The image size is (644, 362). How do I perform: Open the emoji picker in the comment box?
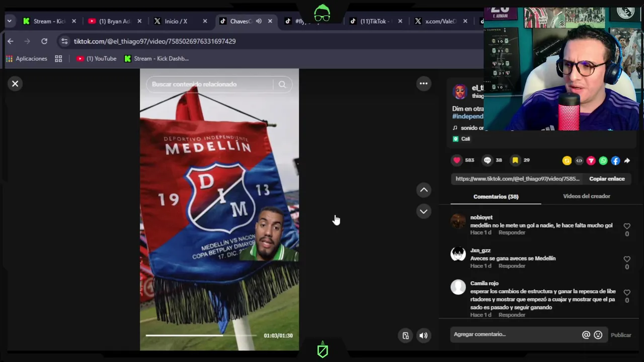pos(598,335)
